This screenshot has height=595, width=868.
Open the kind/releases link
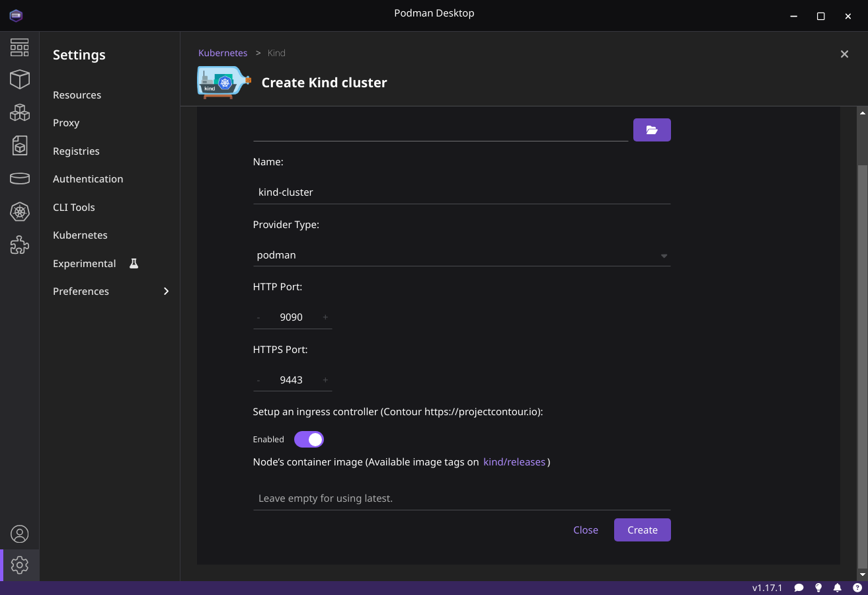pyautogui.click(x=514, y=462)
